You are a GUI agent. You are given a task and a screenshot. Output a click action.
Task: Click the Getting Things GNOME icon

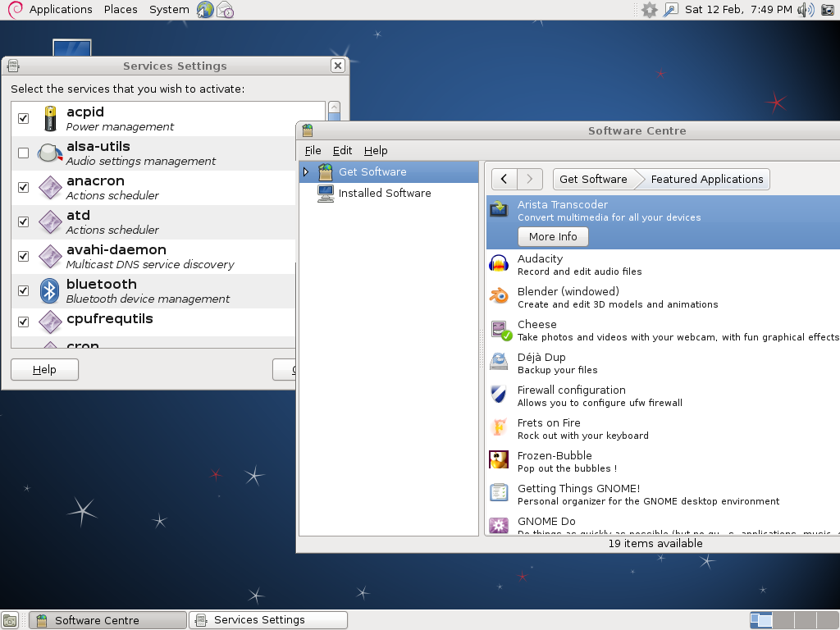(499, 492)
